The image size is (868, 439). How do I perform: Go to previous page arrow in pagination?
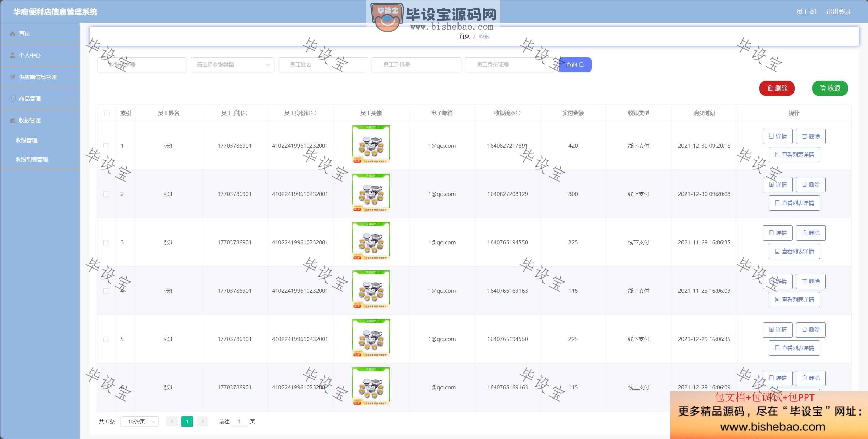172,421
